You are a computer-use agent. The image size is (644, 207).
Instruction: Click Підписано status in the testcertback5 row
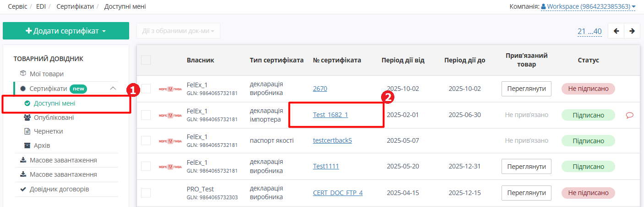(x=588, y=140)
